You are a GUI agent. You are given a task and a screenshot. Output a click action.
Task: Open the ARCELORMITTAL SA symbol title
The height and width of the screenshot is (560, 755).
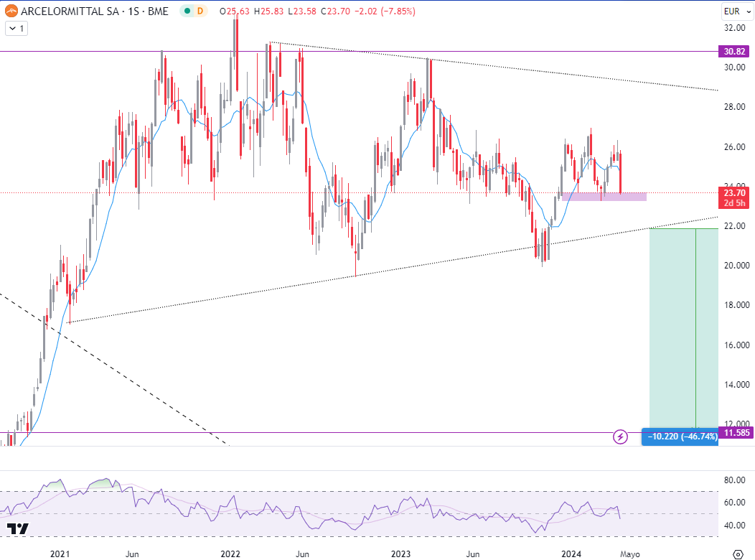point(95,11)
